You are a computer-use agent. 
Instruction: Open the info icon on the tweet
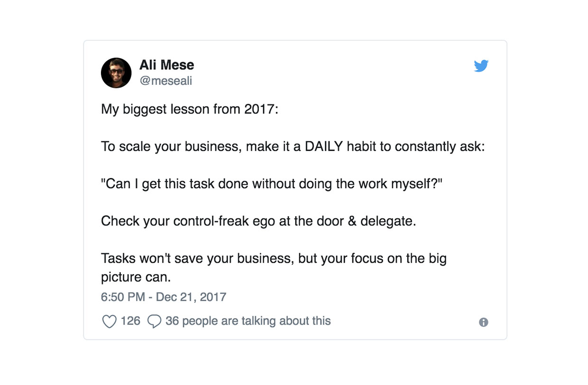[483, 322]
